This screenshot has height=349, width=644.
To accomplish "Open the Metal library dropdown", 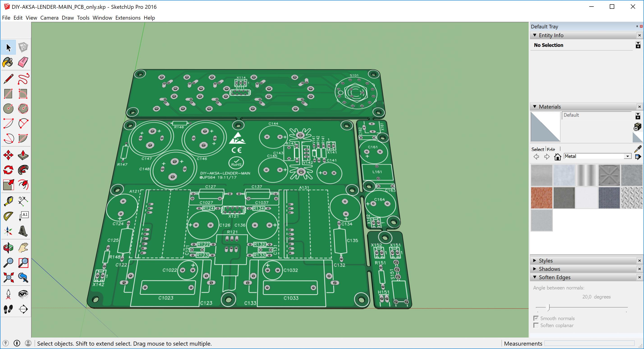I will [627, 156].
